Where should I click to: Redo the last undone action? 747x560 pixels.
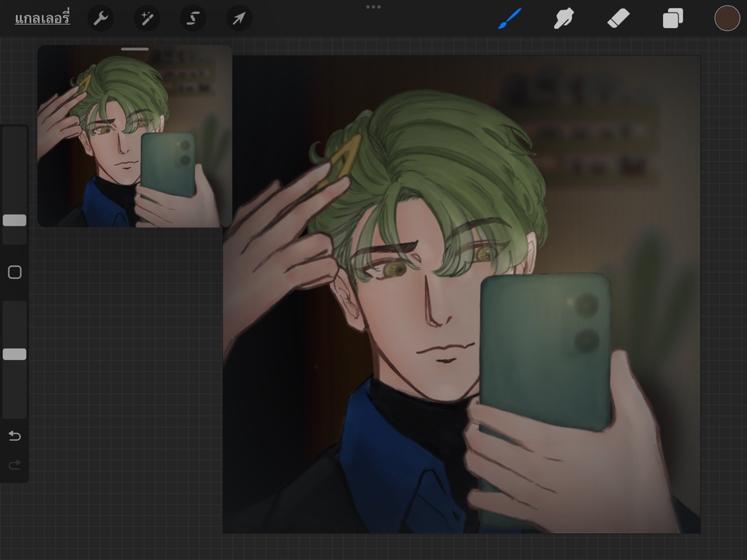[15, 464]
